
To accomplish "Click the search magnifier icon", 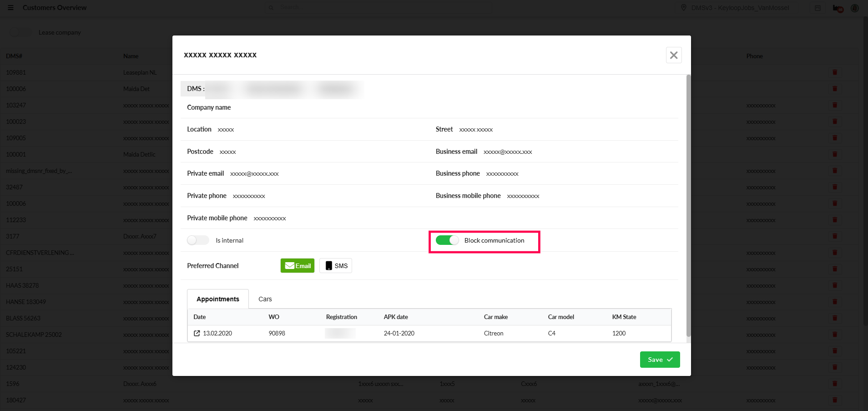I will tap(271, 8).
